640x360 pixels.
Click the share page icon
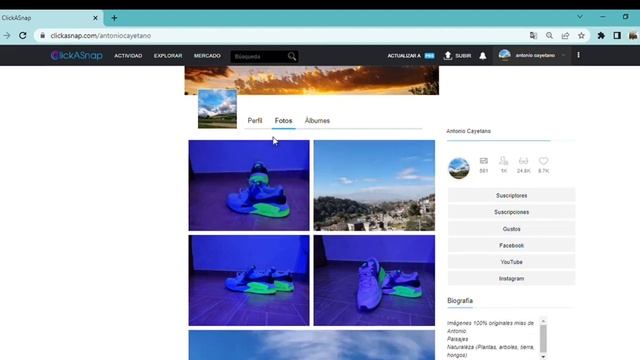[565, 36]
